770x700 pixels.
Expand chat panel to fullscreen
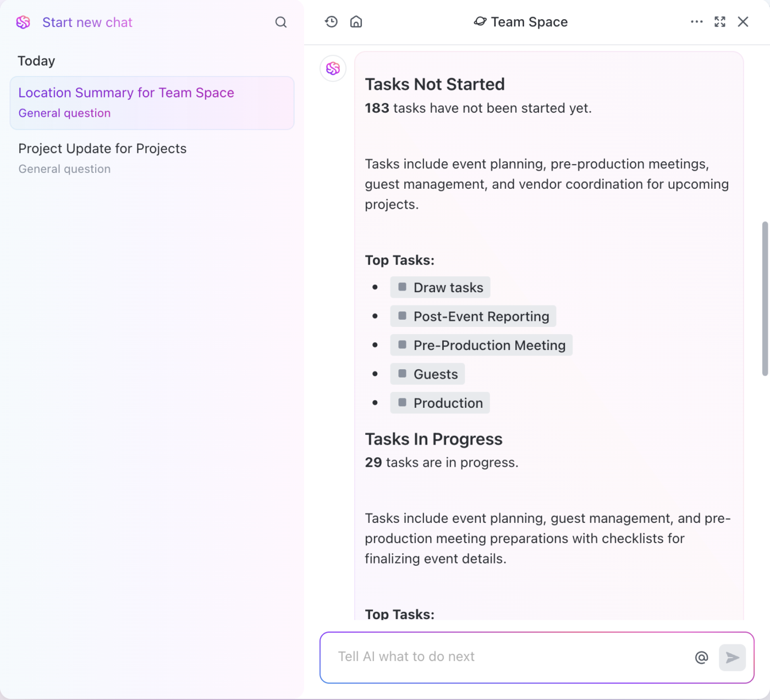720,22
